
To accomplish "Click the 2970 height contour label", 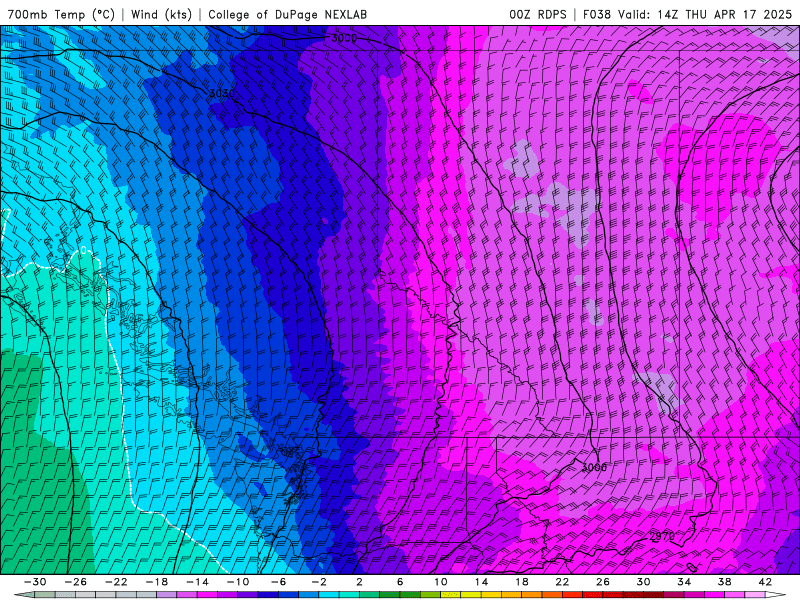I will (662, 536).
